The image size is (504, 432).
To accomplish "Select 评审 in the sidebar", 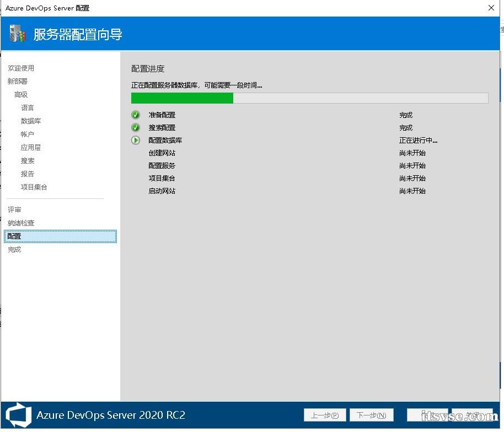I will point(14,210).
